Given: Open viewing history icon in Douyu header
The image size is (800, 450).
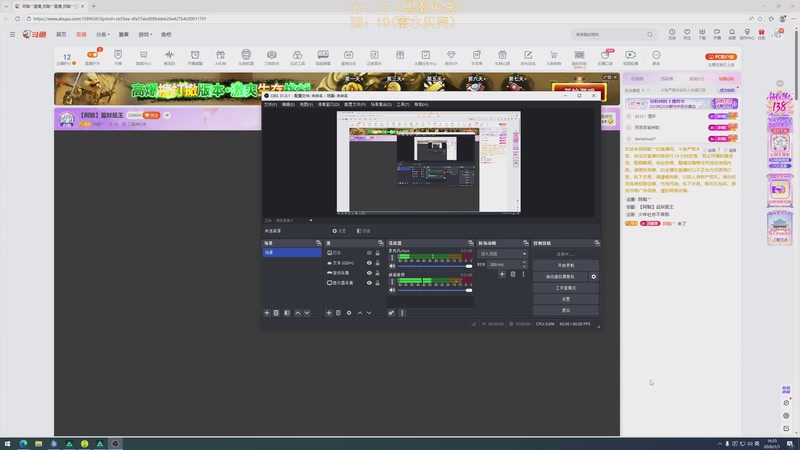Looking at the screenshot, I should coord(672,34).
